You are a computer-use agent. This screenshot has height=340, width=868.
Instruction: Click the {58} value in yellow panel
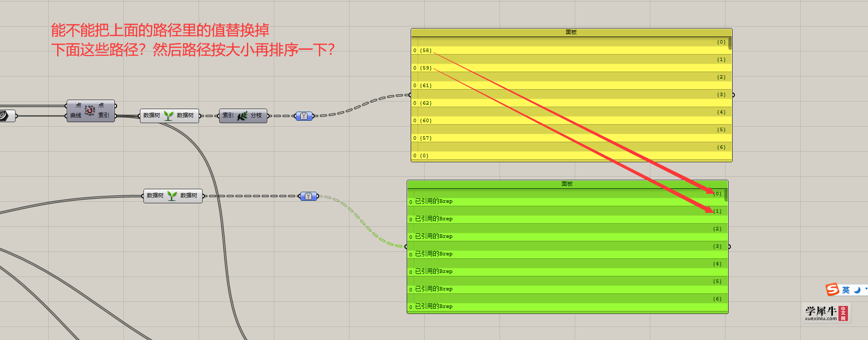pyautogui.click(x=426, y=51)
